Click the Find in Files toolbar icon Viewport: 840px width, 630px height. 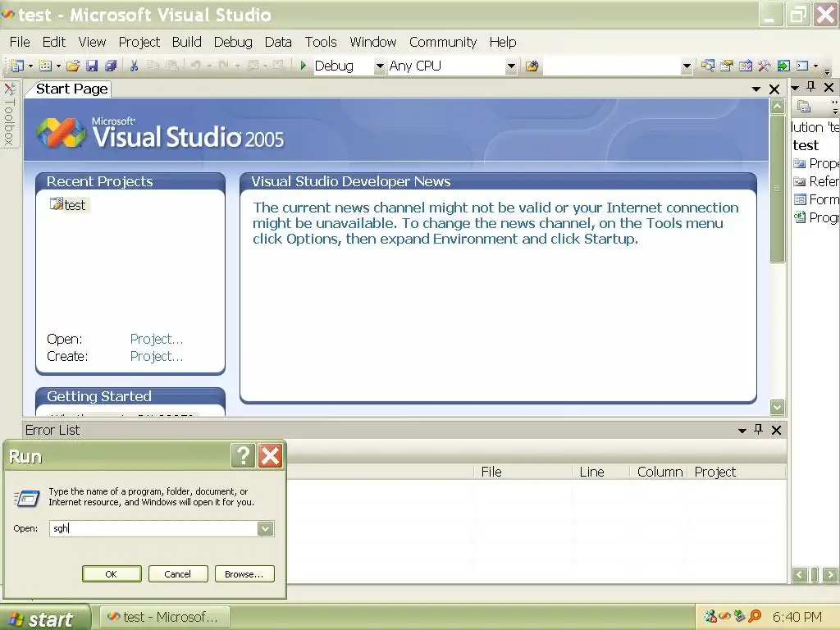point(532,66)
